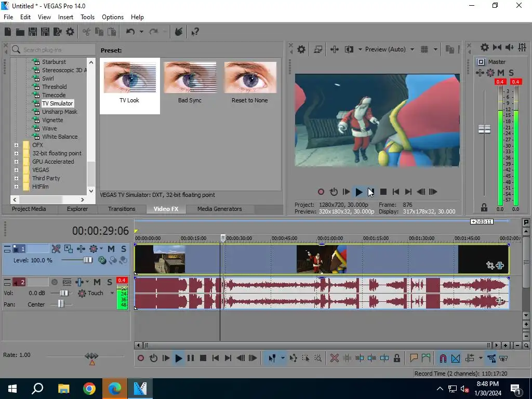Mute audio track 2

click(x=97, y=282)
